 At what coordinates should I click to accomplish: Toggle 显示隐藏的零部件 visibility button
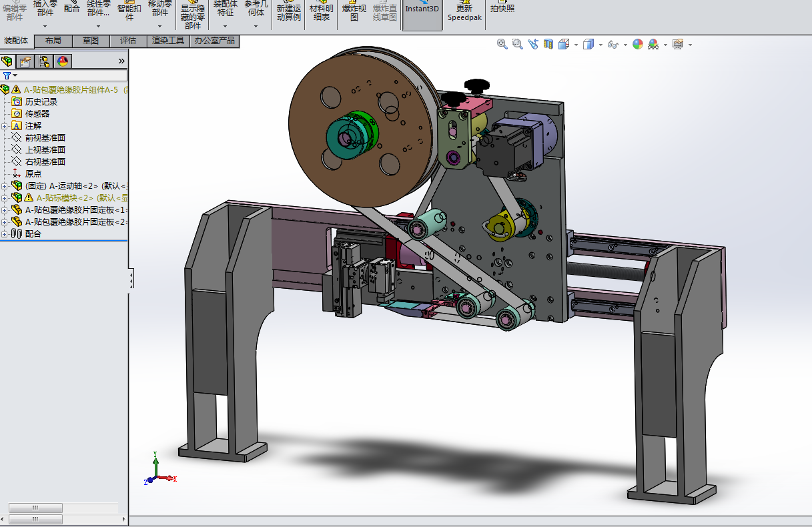click(x=193, y=16)
